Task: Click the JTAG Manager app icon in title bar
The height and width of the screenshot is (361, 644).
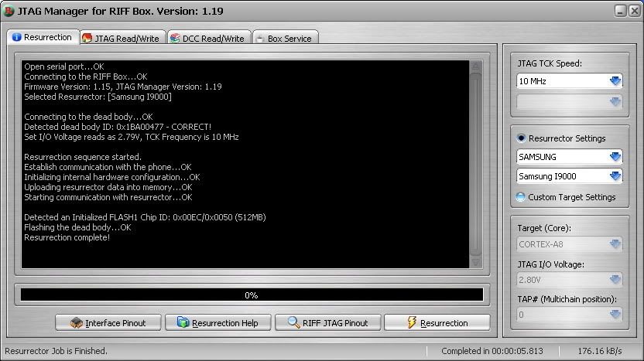Action: [9, 11]
